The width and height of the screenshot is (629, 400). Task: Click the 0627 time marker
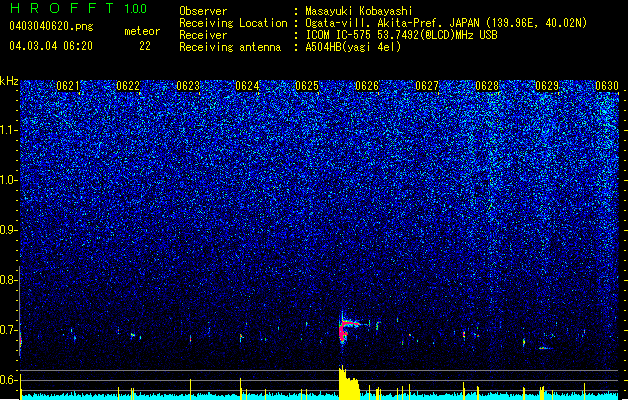pyautogui.click(x=427, y=86)
